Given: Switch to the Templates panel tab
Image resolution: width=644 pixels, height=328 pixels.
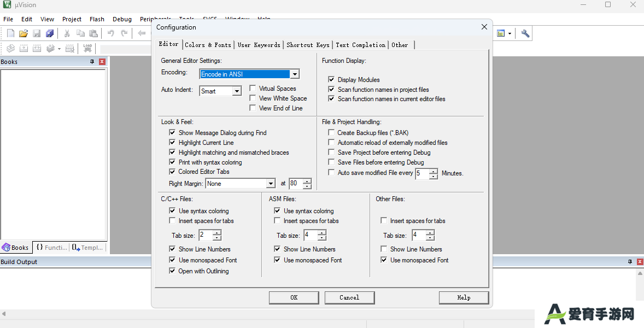Looking at the screenshot, I should tap(88, 247).
